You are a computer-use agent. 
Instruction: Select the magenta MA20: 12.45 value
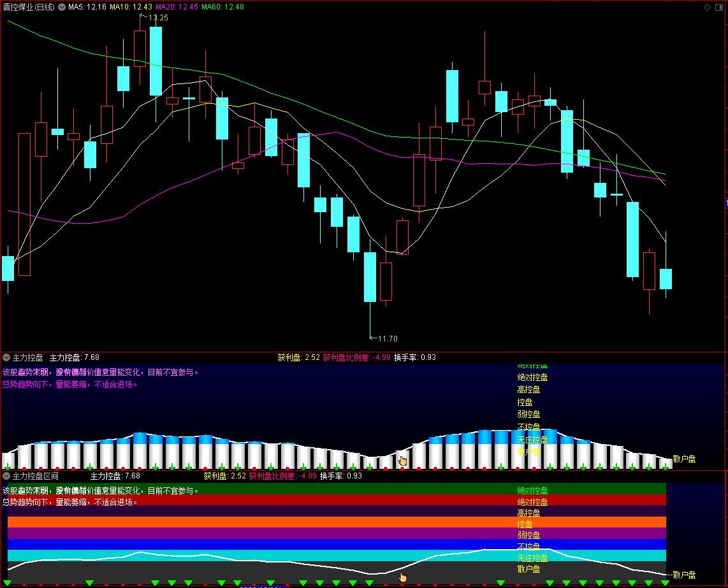[x=177, y=7]
